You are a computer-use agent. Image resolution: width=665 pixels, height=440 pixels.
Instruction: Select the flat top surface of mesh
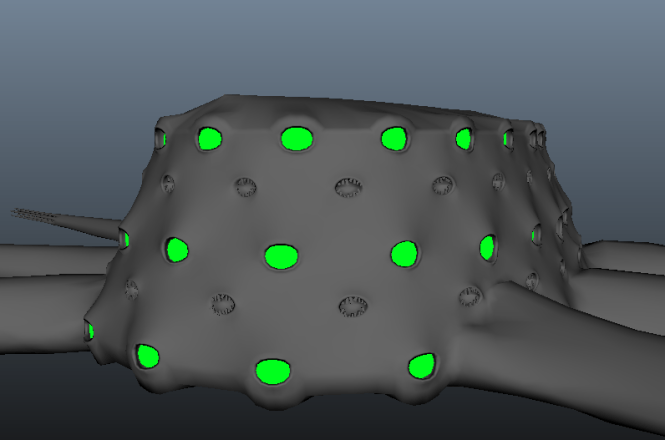click(x=330, y=110)
